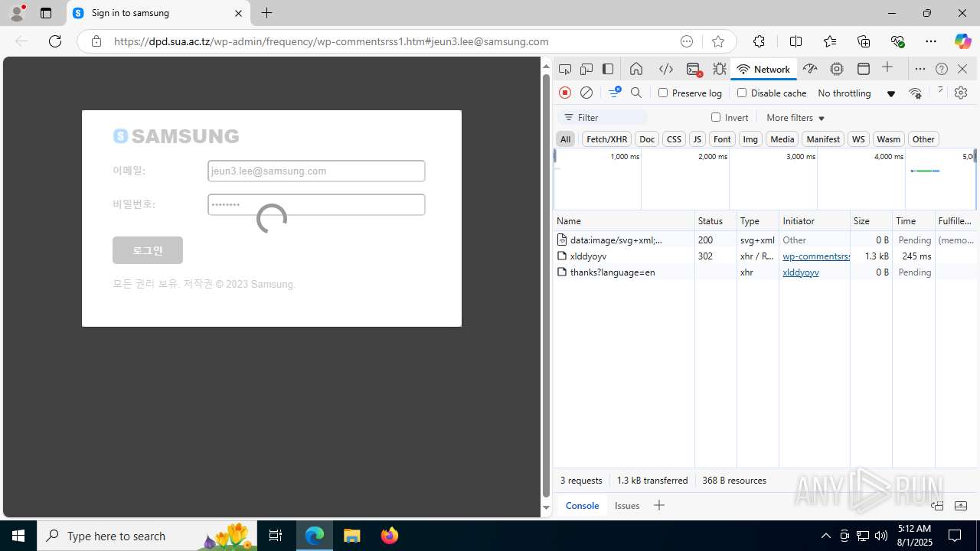Open the Performance gauge panel

click(x=810, y=69)
